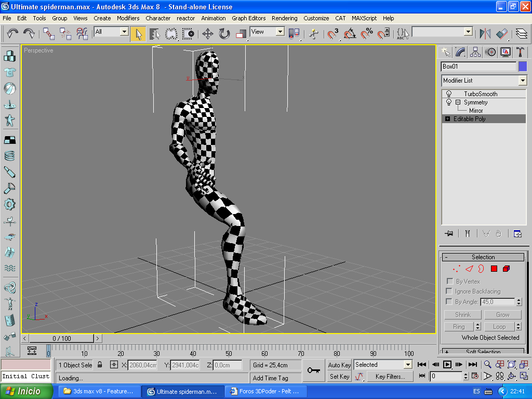Activate Bind to Space Warp tool
532x399 pixels.
[x=82, y=33]
